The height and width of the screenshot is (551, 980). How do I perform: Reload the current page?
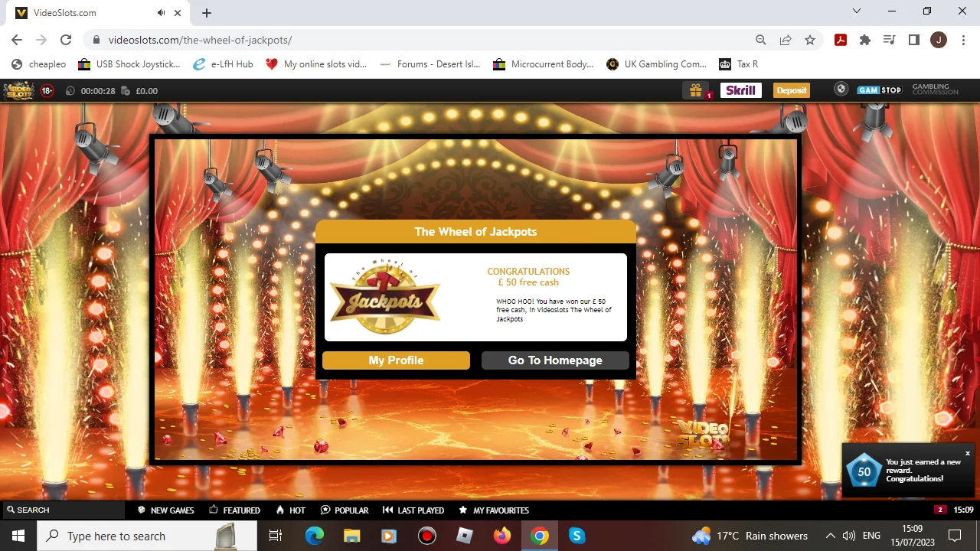coord(66,40)
